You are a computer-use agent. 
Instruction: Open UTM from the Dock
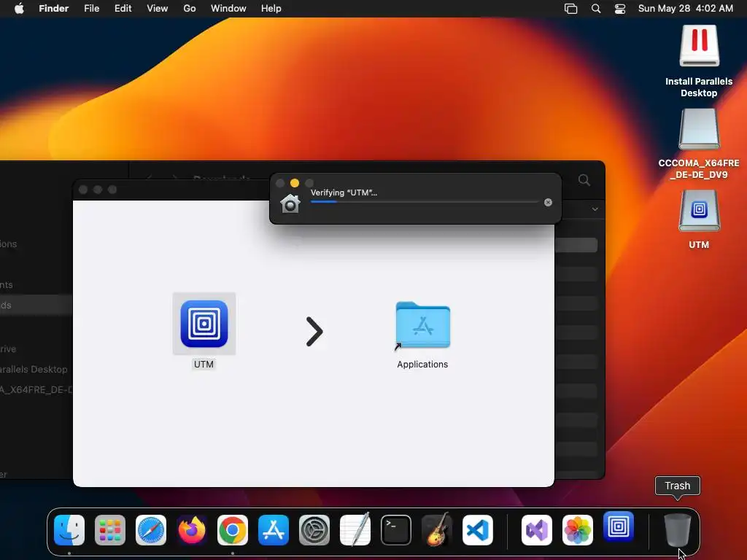(619, 526)
